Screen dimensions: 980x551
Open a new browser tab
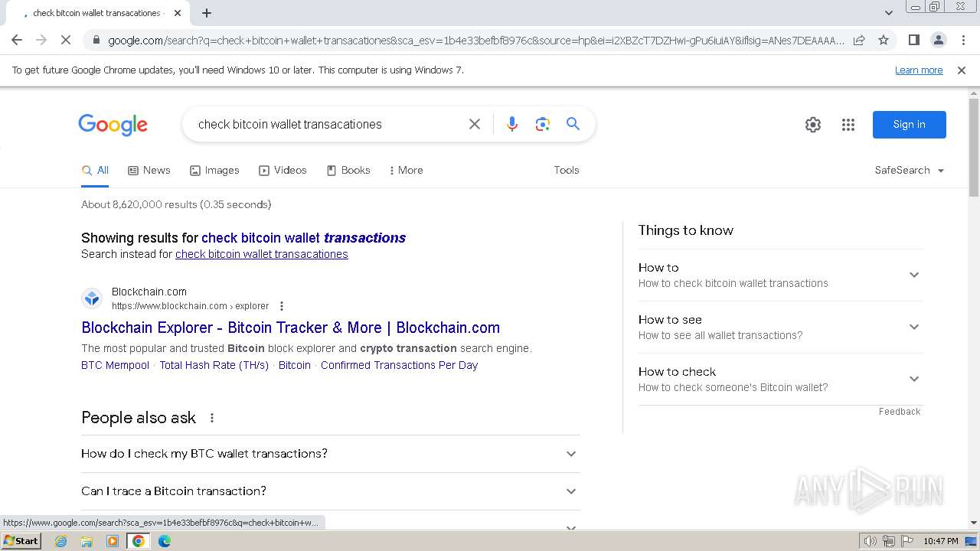(x=207, y=13)
